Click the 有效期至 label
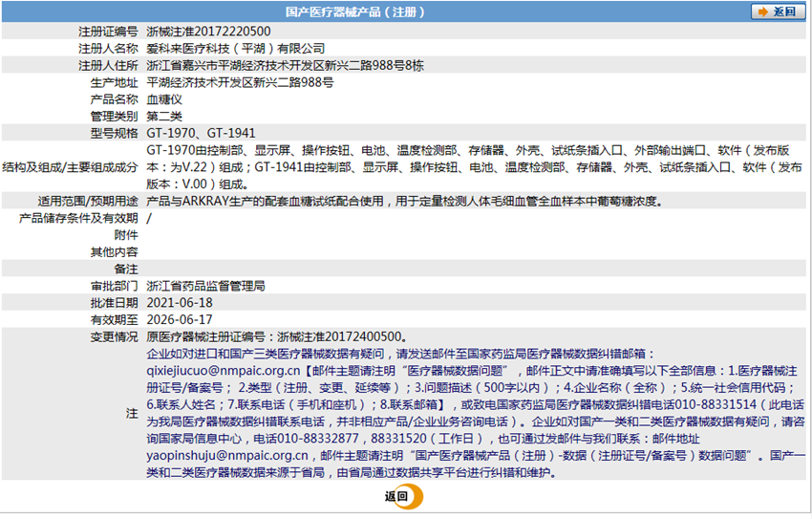The width and height of the screenshot is (812, 519). 114,319
